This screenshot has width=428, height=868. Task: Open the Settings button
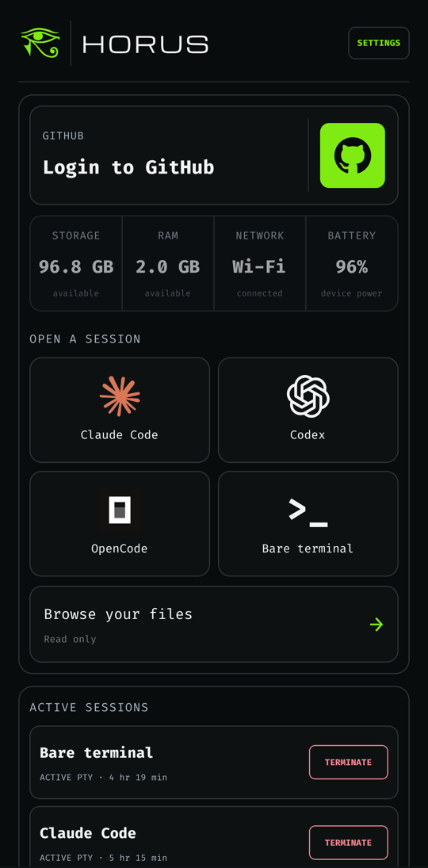coord(379,43)
